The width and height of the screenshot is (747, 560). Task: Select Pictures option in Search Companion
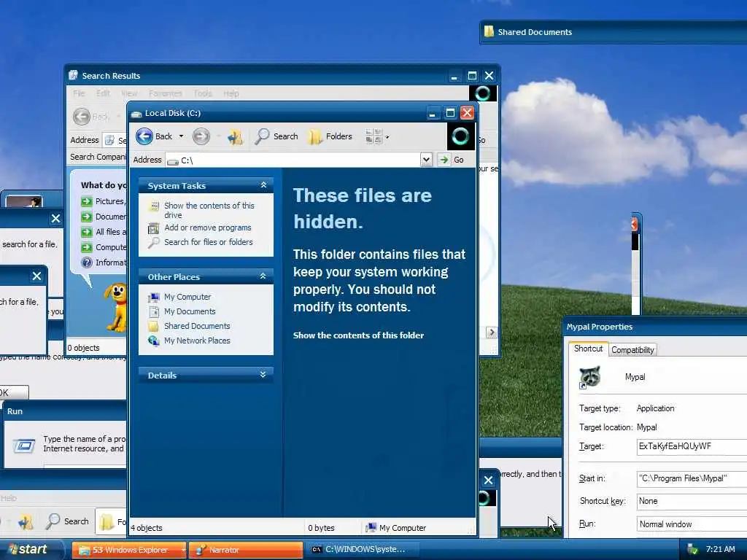pyautogui.click(x=103, y=201)
